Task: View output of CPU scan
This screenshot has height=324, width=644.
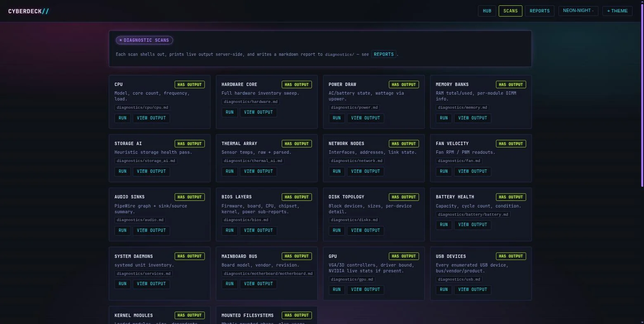Action: pyautogui.click(x=151, y=118)
